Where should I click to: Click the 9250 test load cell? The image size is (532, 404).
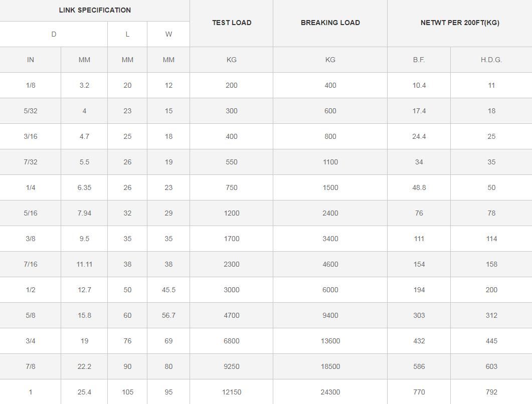tap(232, 366)
